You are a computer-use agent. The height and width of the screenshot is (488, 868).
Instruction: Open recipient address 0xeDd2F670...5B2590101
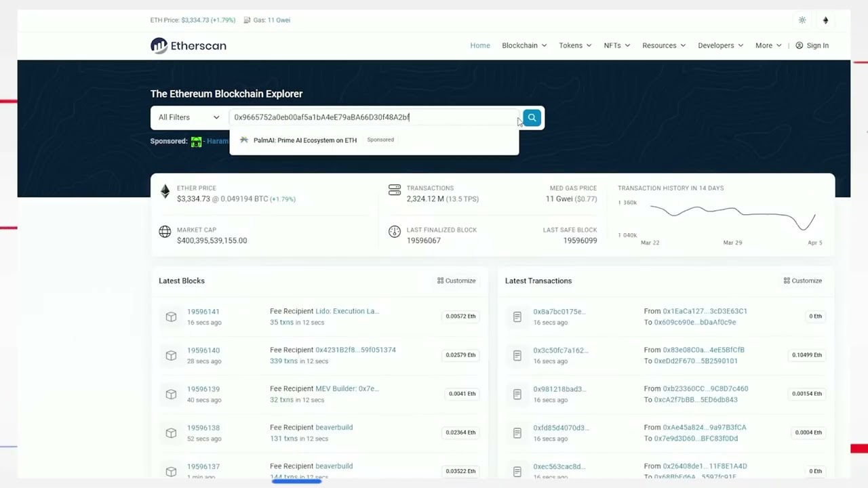click(x=695, y=361)
